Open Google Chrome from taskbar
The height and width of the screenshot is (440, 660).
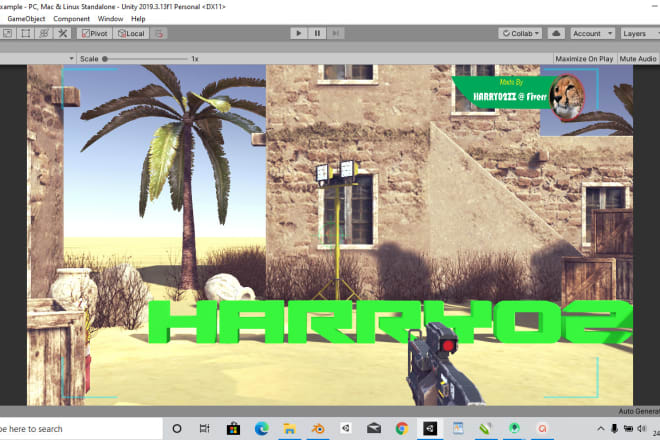click(402, 429)
